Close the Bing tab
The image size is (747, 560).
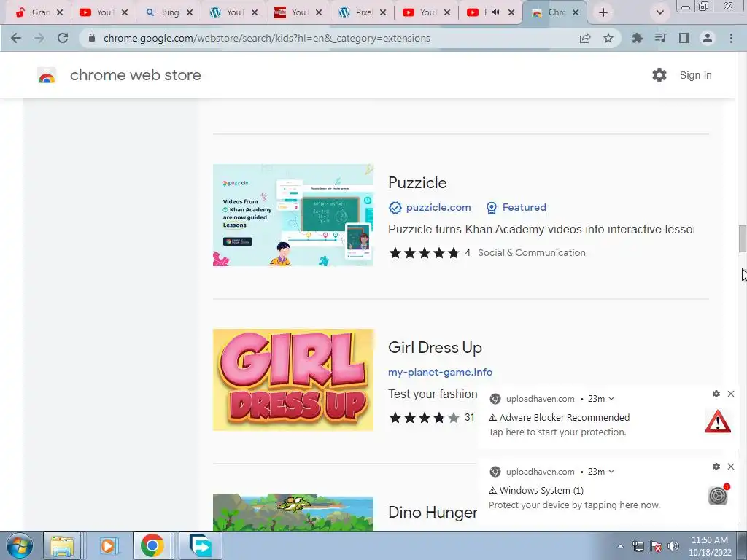pyautogui.click(x=190, y=12)
